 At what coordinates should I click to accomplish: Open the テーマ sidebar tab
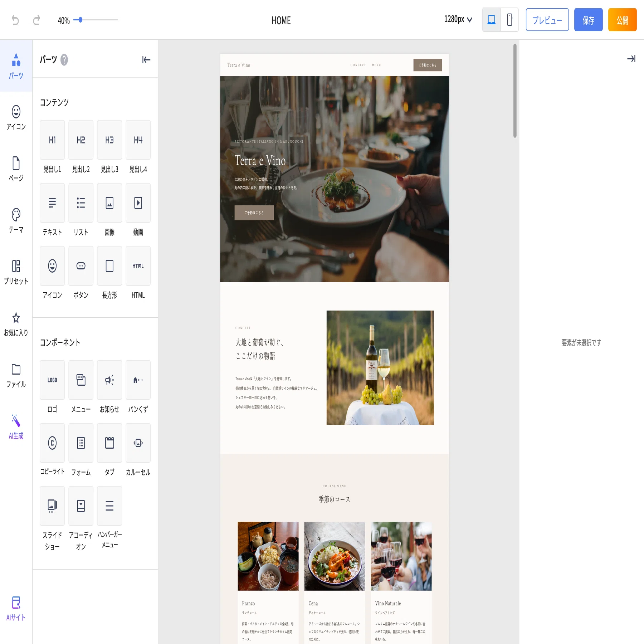pos(16,220)
